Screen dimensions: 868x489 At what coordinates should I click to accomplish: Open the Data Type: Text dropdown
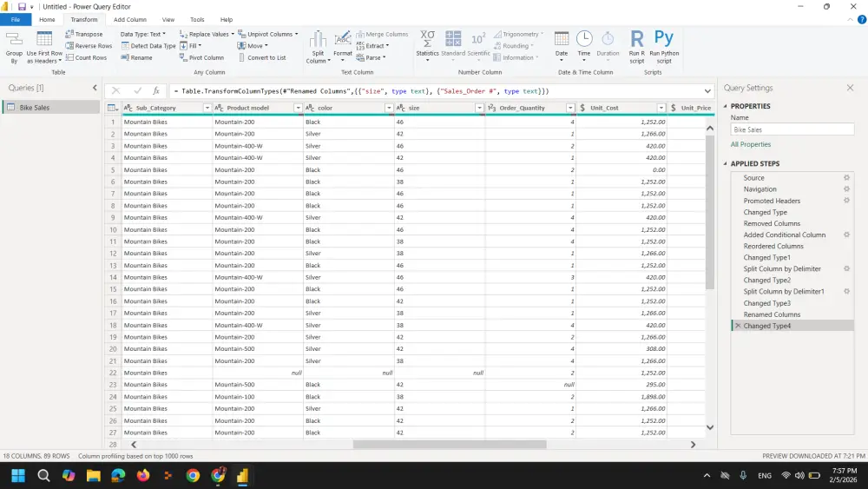coord(143,34)
